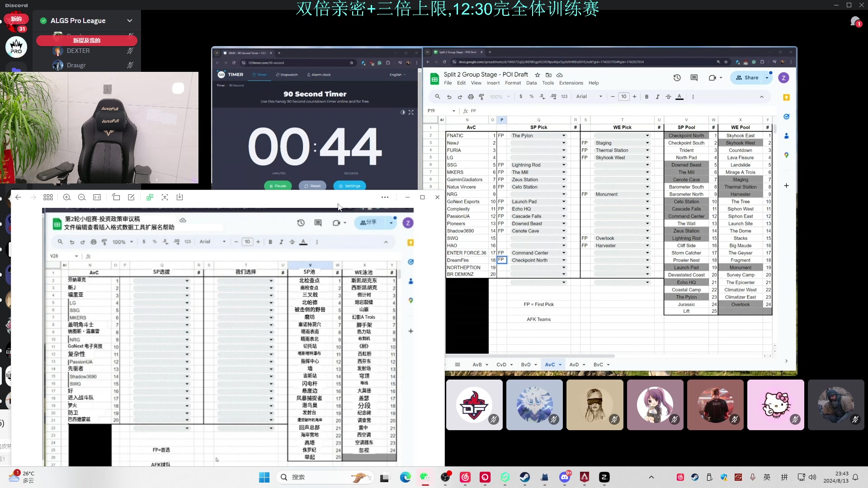Open the English language dropdown on timer
Screen dimensions: 868x488
pyautogui.click(x=398, y=75)
